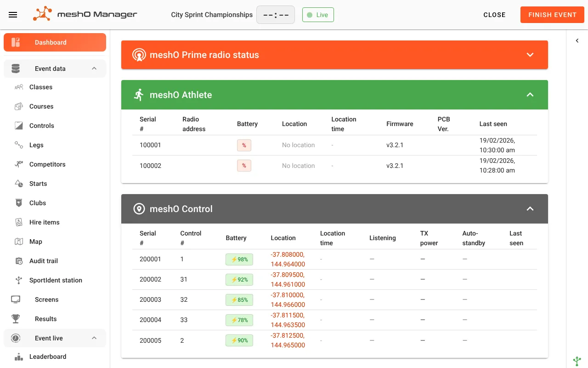Click the green USB status icon
Image resolution: width=588 pixels, height=368 pixels.
577,361
